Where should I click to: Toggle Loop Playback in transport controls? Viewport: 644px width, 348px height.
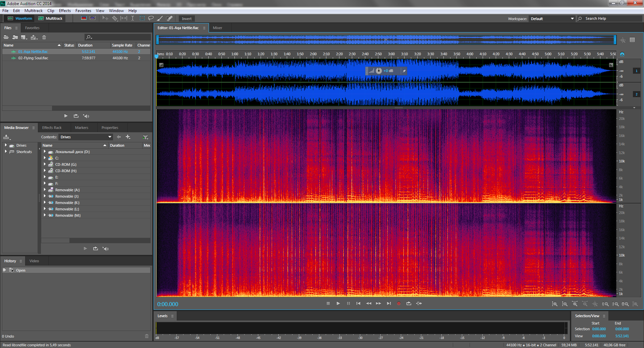tap(409, 303)
